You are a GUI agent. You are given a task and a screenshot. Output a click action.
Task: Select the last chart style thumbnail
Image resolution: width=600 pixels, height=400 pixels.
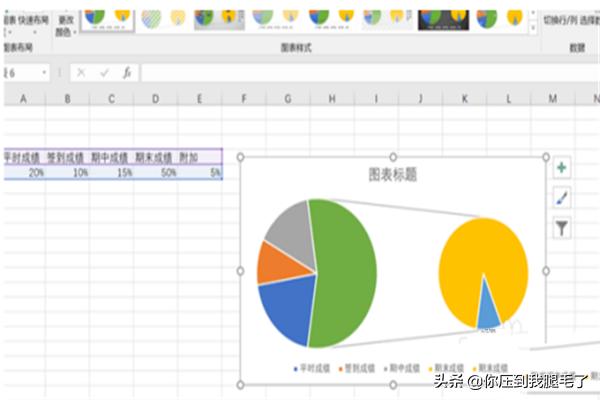(x=499, y=20)
